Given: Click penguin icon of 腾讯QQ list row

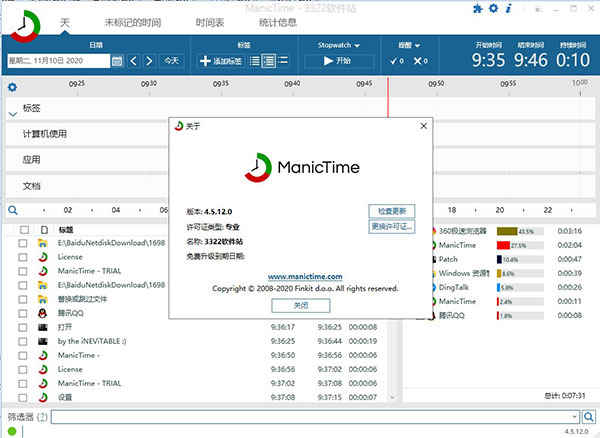Looking at the screenshot, I should point(42,313).
